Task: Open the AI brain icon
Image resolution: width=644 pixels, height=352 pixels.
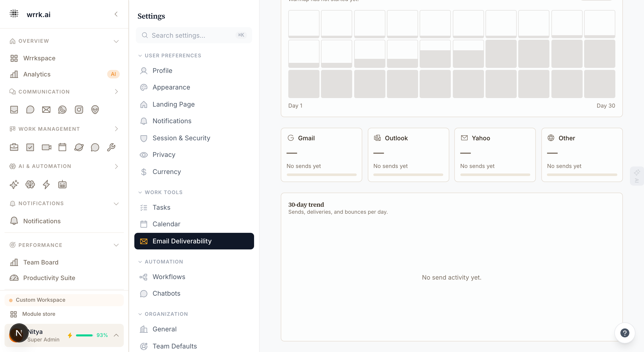Action: [30, 185]
